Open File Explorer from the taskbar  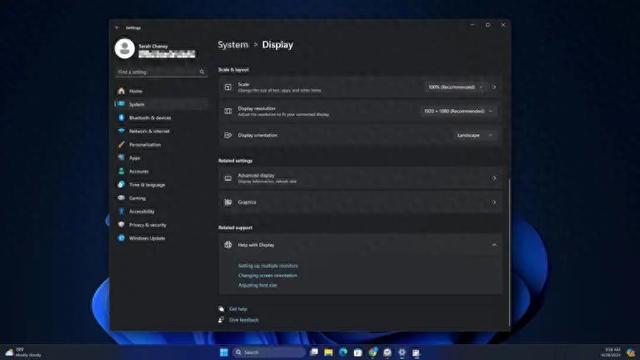coord(329,352)
